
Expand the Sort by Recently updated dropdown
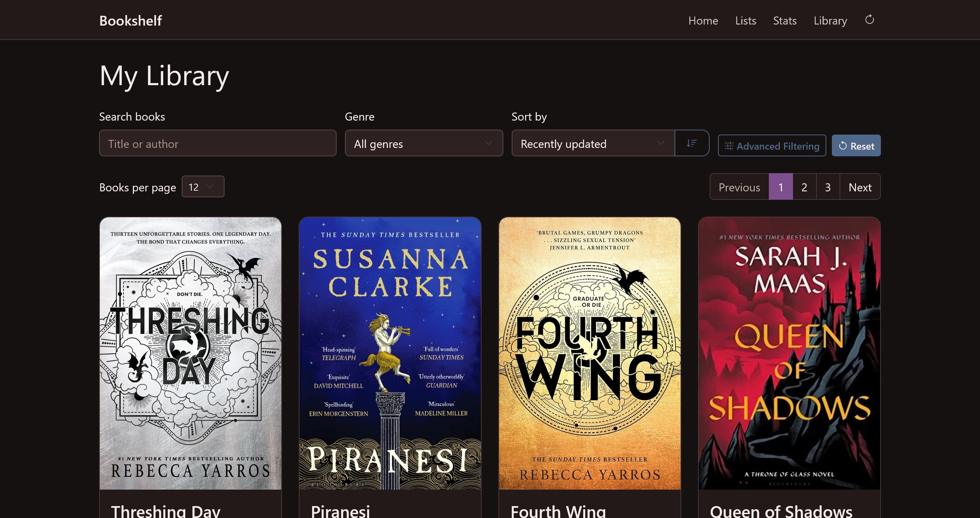tap(593, 143)
